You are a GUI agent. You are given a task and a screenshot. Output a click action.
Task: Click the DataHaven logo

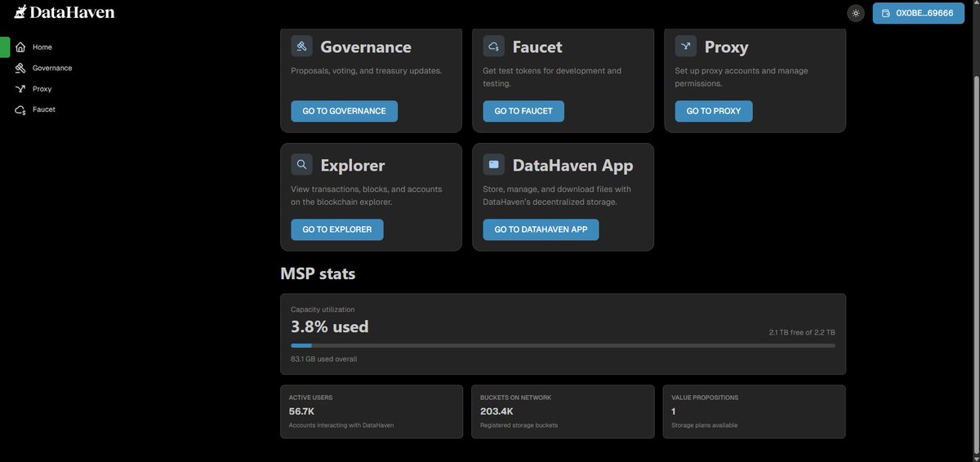click(65, 12)
